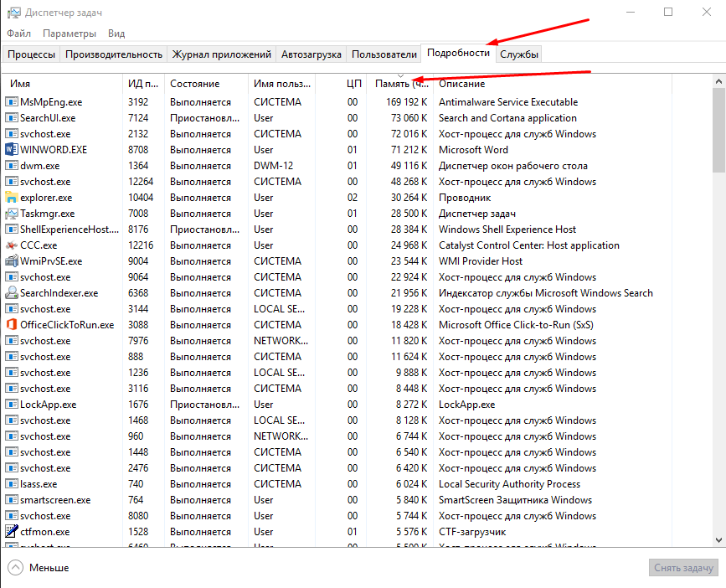Select the WMI Provider Host description
The image size is (726, 588).
click(x=481, y=260)
